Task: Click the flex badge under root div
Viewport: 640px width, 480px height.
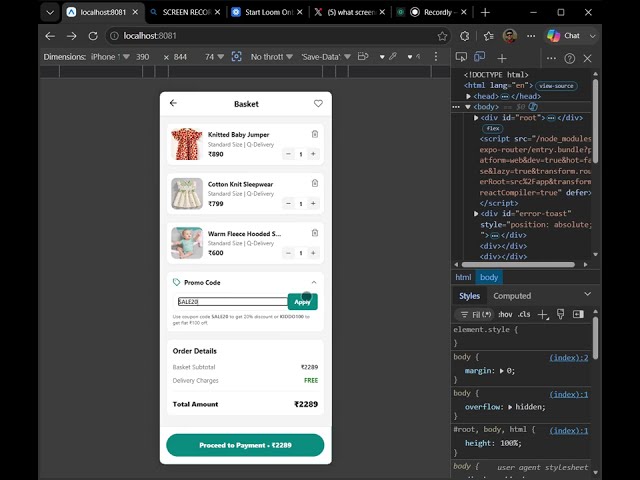Action: (493, 129)
